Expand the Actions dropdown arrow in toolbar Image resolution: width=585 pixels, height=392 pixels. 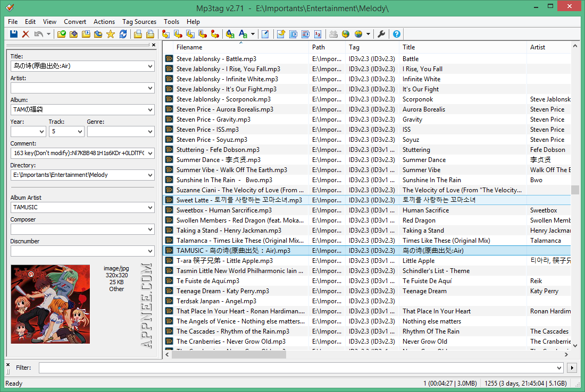[x=253, y=34]
